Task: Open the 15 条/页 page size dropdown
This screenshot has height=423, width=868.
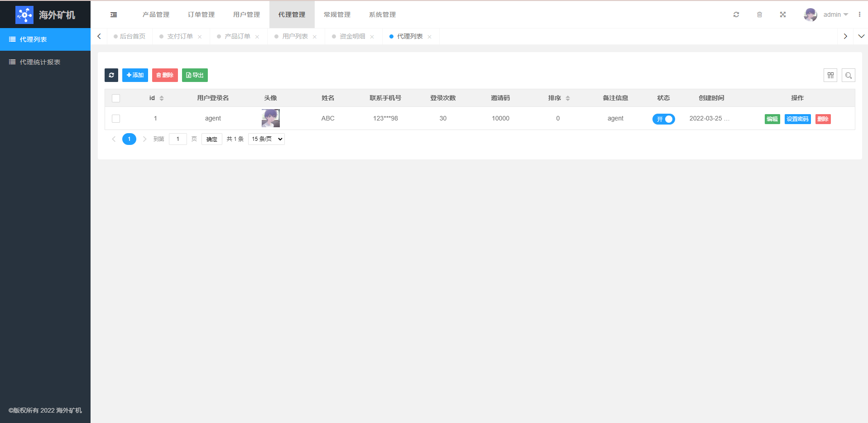Action: (266, 139)
